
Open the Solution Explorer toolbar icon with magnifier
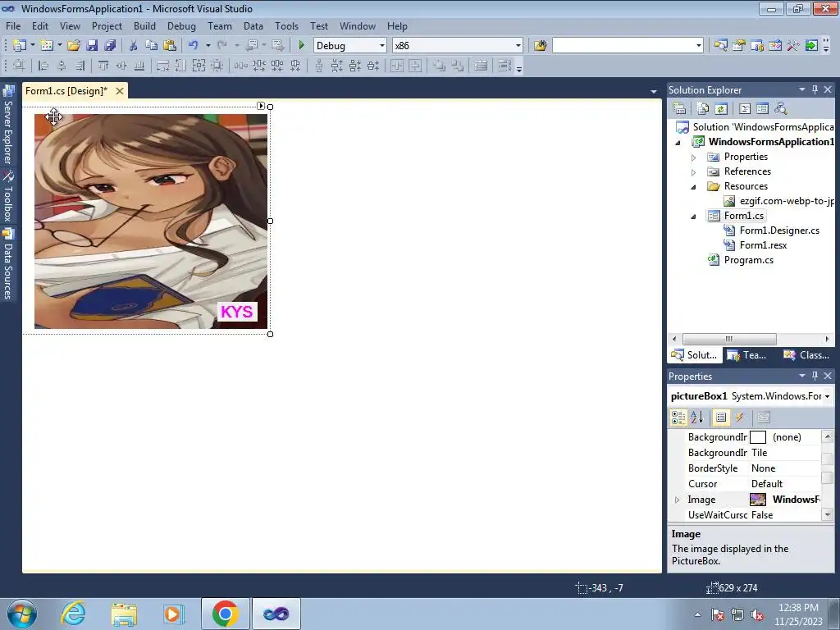720,46
